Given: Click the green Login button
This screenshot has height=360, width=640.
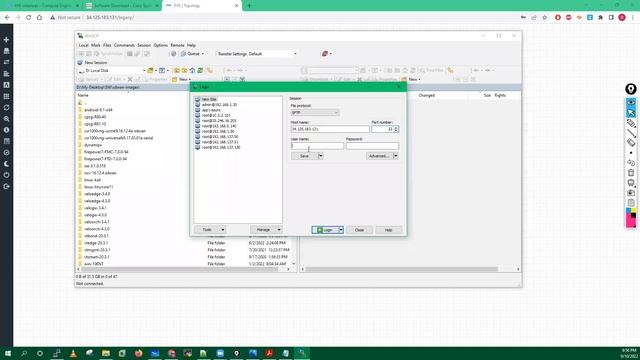Looking at the screenshot, I should 325,230.
